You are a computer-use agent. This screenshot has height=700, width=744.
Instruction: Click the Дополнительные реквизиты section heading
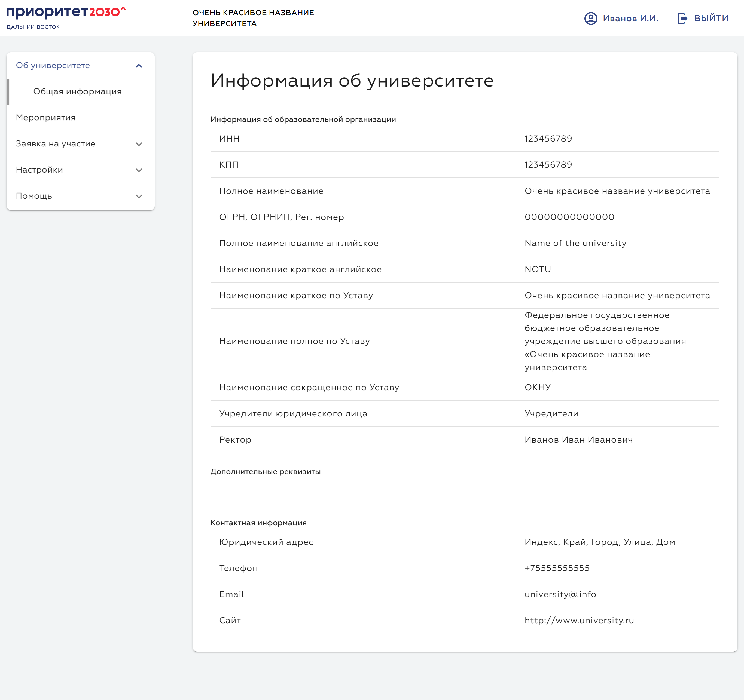pyautogui.click(x=265, y=472)
